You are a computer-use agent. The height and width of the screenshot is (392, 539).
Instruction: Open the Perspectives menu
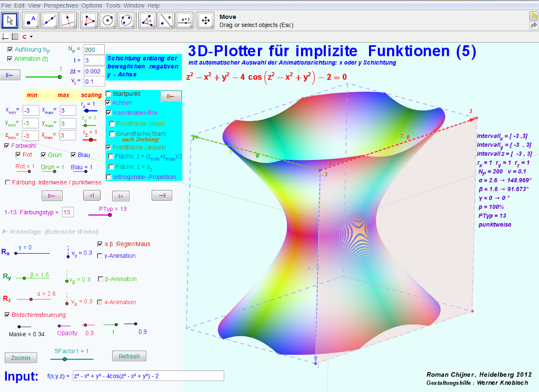coord(61,5)
